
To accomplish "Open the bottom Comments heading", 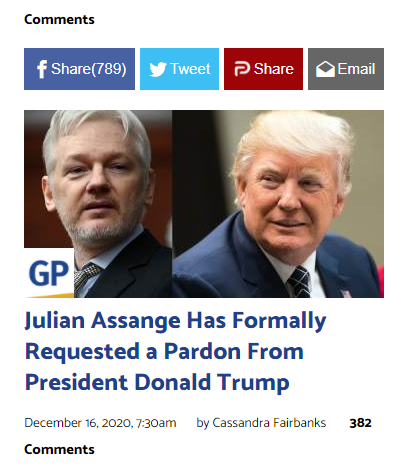I will 59,449.
